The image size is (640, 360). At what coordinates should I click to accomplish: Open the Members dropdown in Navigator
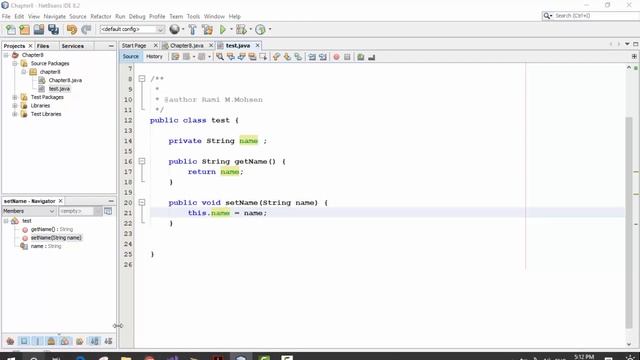coord(29,211)
